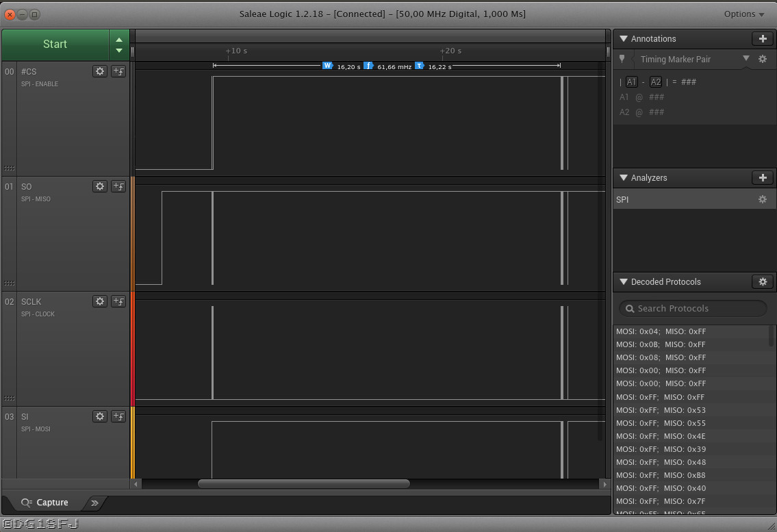Click trigger button on SI channel
777x532 pixels.
[118, 416]
